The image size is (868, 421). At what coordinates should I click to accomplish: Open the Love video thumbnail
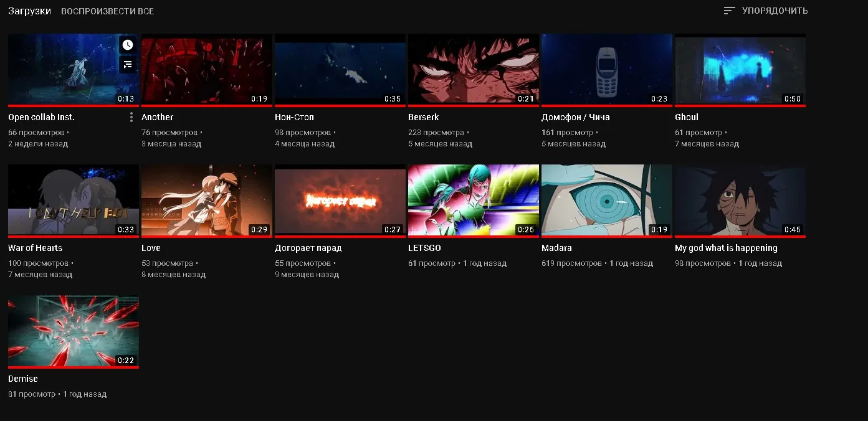pos(207,201)
